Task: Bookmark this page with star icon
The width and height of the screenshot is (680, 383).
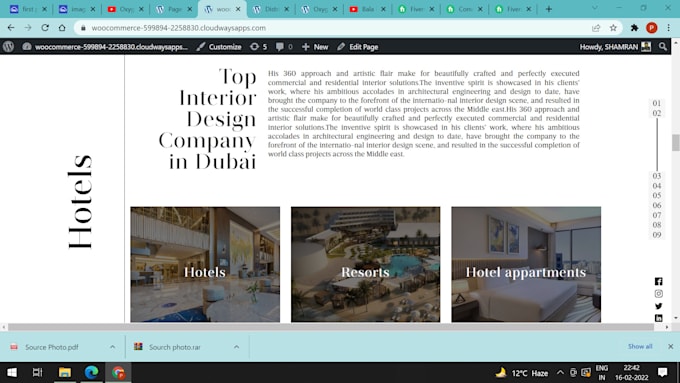Action: [613, 28]
